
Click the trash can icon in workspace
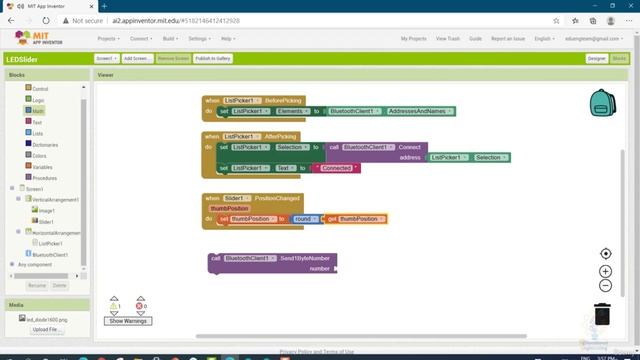602,314
